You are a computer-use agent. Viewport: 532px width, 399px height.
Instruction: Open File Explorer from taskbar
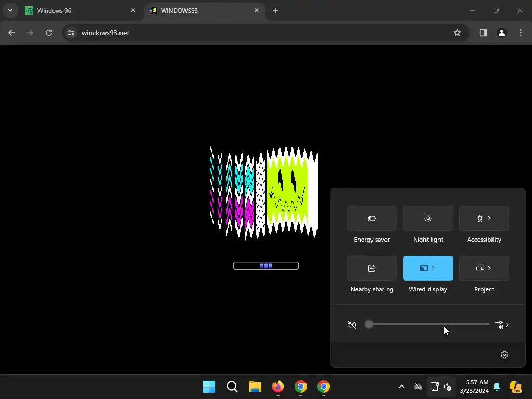pyautogui.click(x=255, y=387)
